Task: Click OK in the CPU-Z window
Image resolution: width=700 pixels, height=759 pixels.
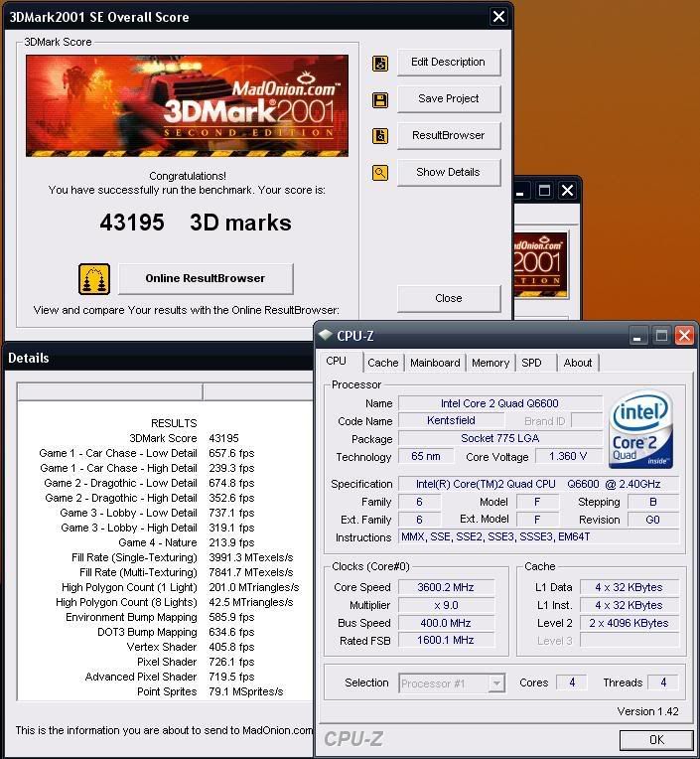Action: coord(655,740)
